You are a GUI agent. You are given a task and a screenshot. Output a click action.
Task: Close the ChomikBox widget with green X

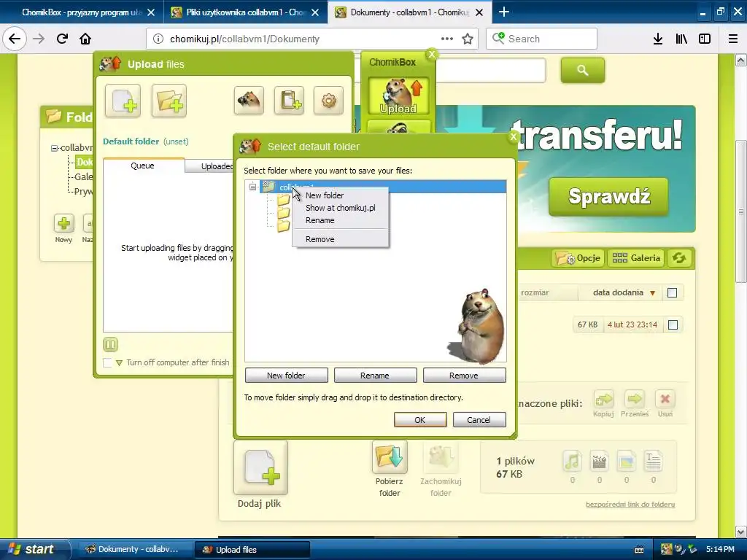pos(432,54)
